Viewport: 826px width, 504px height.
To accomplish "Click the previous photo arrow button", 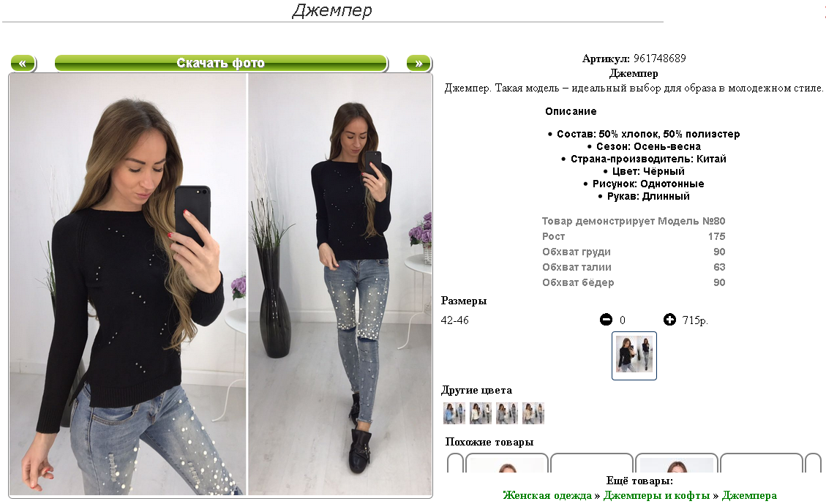I will 23,63.
